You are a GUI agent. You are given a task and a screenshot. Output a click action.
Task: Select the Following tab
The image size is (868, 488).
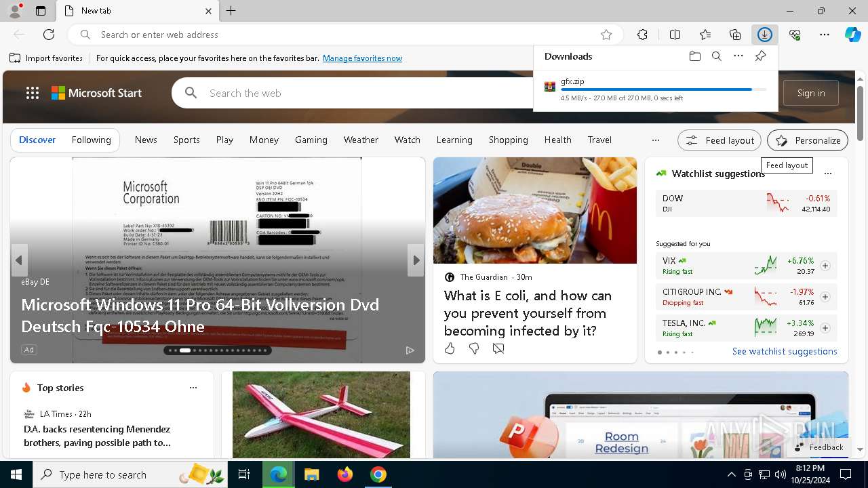(91, 140)
